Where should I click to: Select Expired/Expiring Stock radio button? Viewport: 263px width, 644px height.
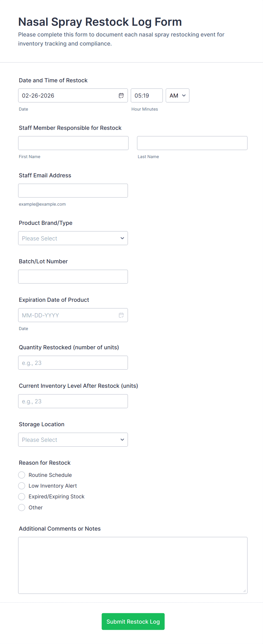tap(22, 496)
